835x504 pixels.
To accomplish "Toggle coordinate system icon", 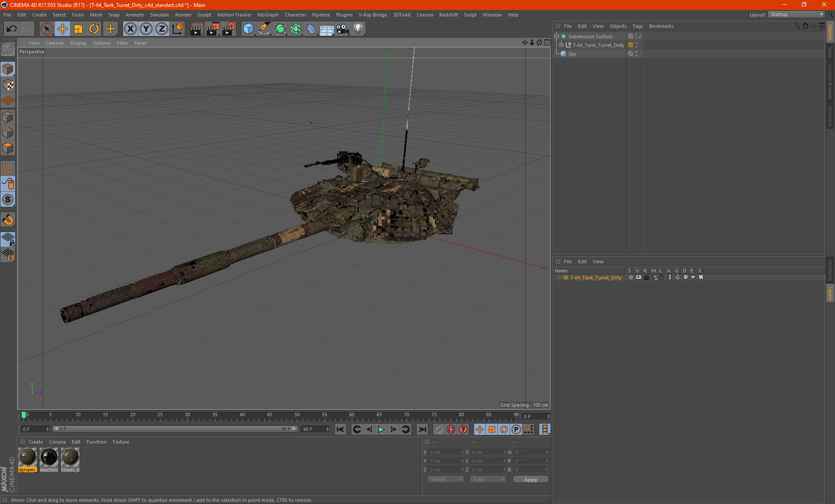I will (177, 29).
